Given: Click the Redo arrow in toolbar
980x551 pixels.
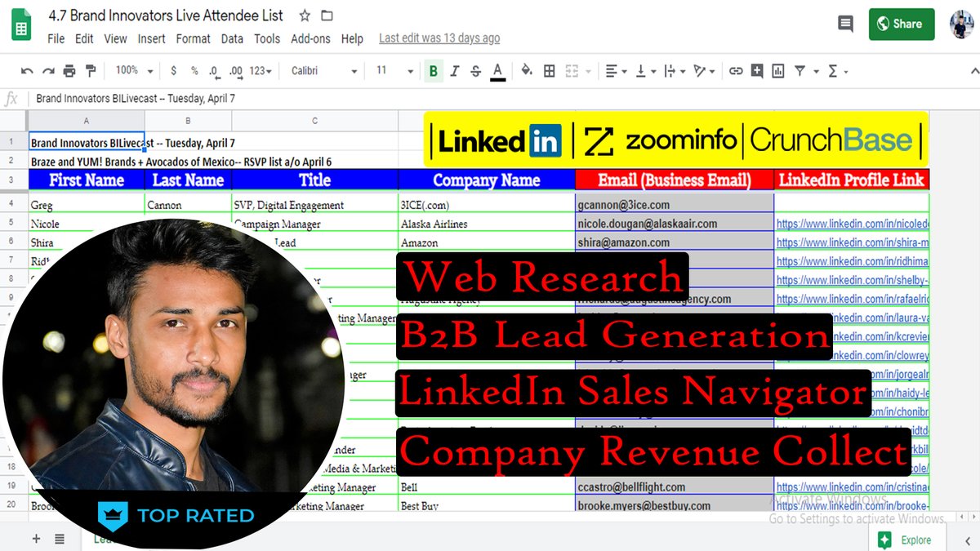Looking at the screenshot, I should (48, 71).
